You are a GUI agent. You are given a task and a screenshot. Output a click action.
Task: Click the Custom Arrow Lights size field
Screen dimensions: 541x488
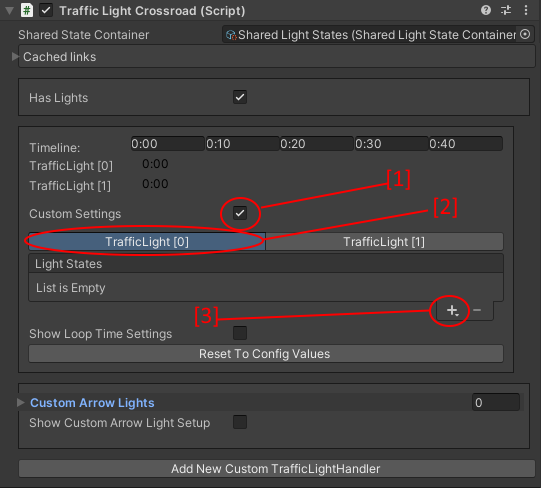click(x=496, y=402)
